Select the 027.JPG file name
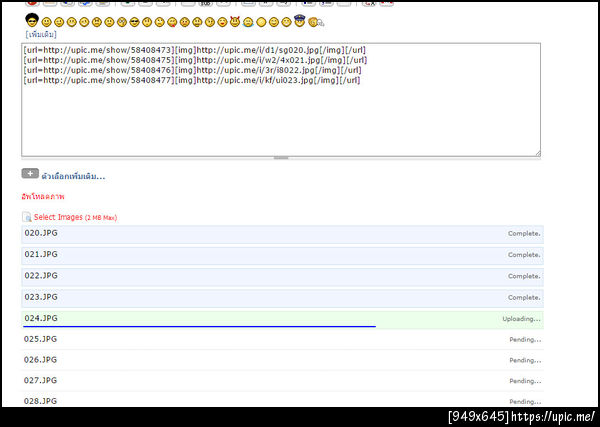Screen dimensions: 600x427 (x=40, y=381)
